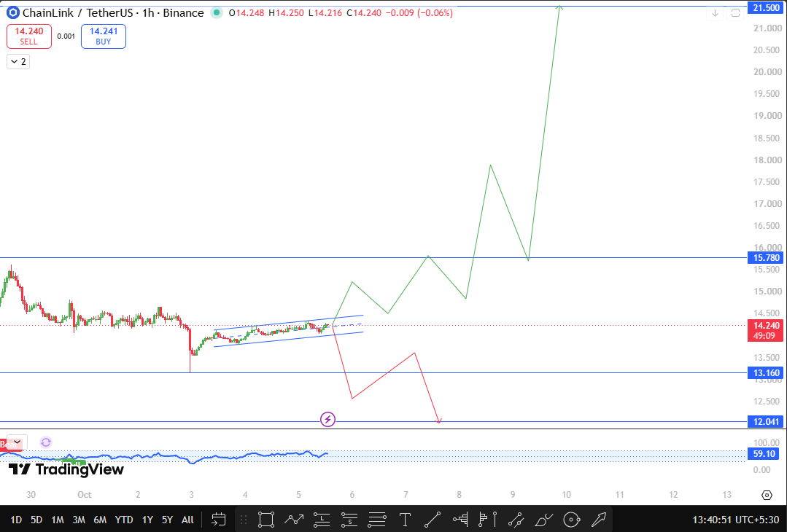Image resolution: width=787 pixels, height=532 pixels.
Task: Click the 'Oct' date axis label
Action: click(85, 494)
